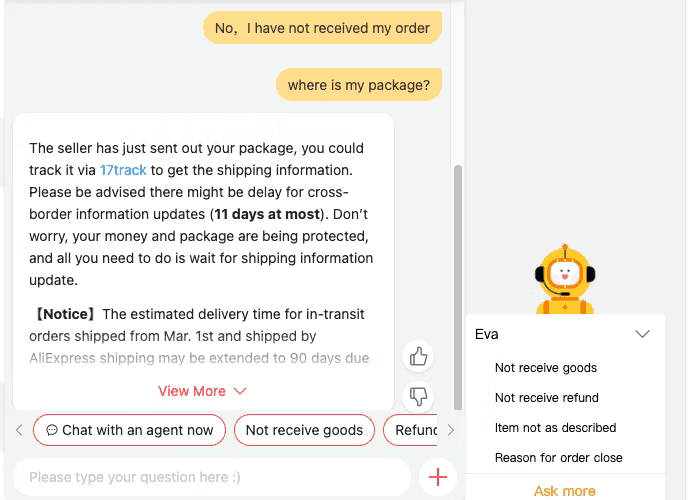Select Reason for order close option
Viewport: 688px width, 500px height.
[559, 457]
